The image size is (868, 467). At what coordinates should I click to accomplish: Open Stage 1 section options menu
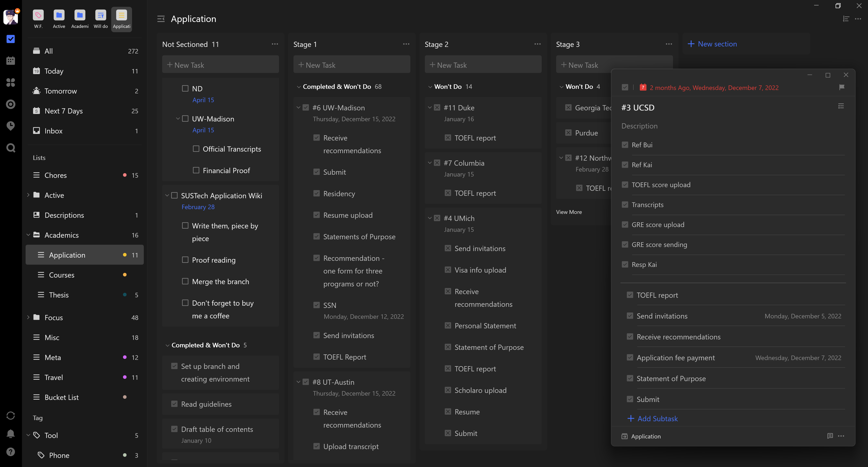tap(406, 44)
